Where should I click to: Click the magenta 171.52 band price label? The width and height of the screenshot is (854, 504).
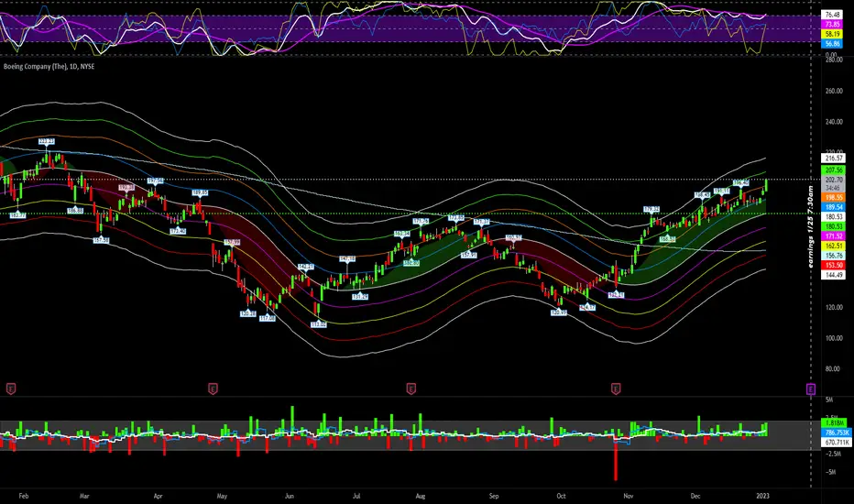coord(834,236)
